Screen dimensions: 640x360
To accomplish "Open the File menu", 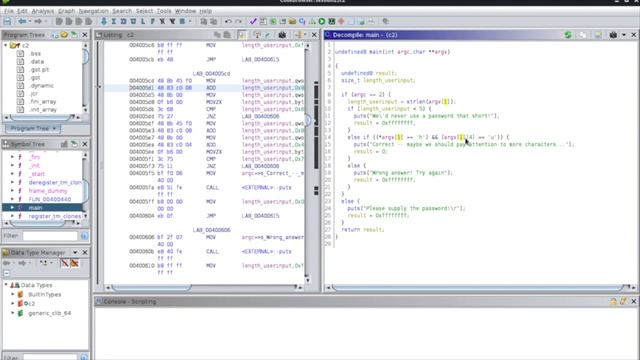I will (9, 11).
